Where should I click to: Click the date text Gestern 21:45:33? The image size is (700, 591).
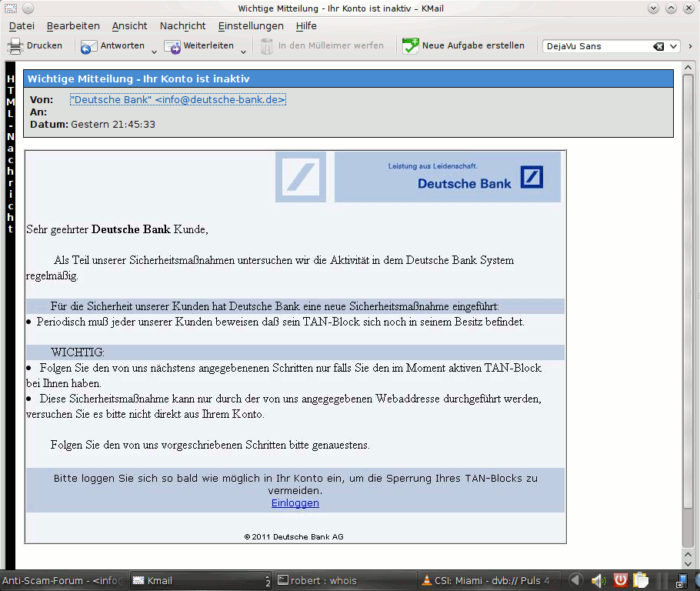(x=113, y=124)
